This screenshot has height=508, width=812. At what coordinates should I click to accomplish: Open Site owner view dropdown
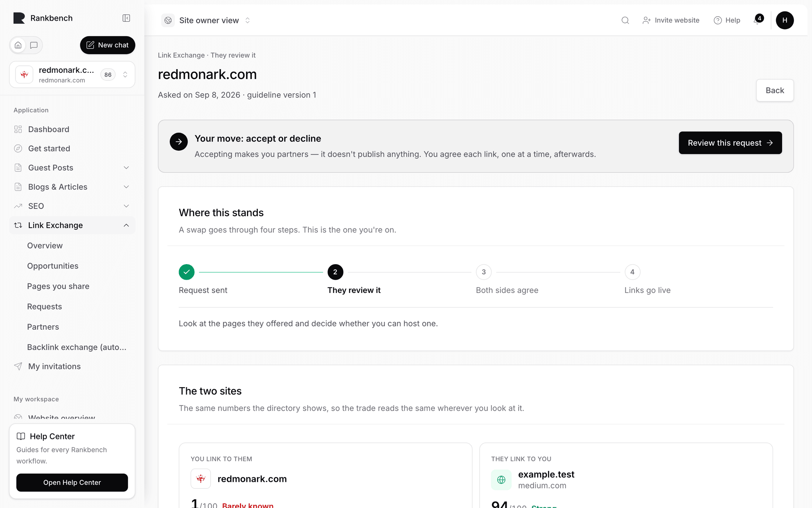point(206,20)
